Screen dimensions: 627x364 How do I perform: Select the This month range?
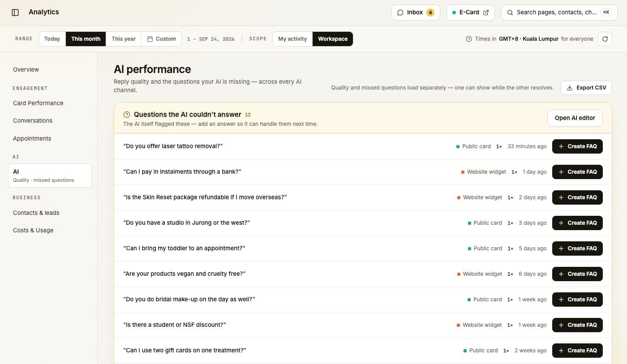tap(86, 39)
